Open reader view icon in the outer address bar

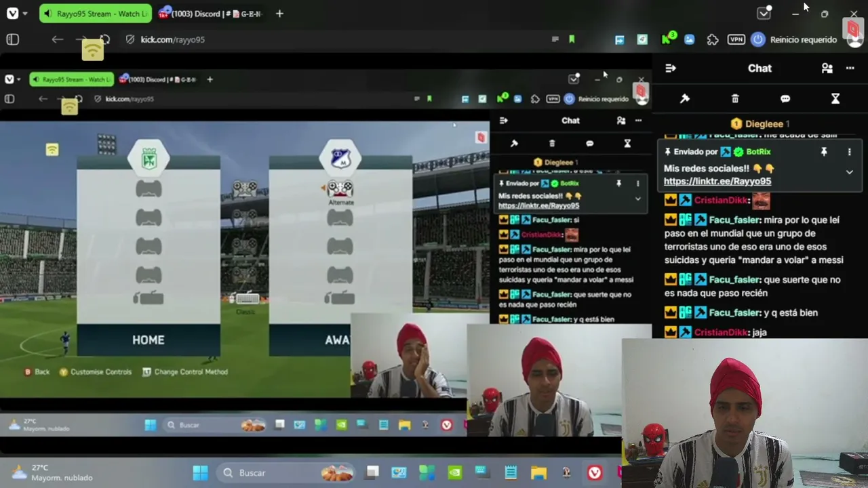(555, 39)
